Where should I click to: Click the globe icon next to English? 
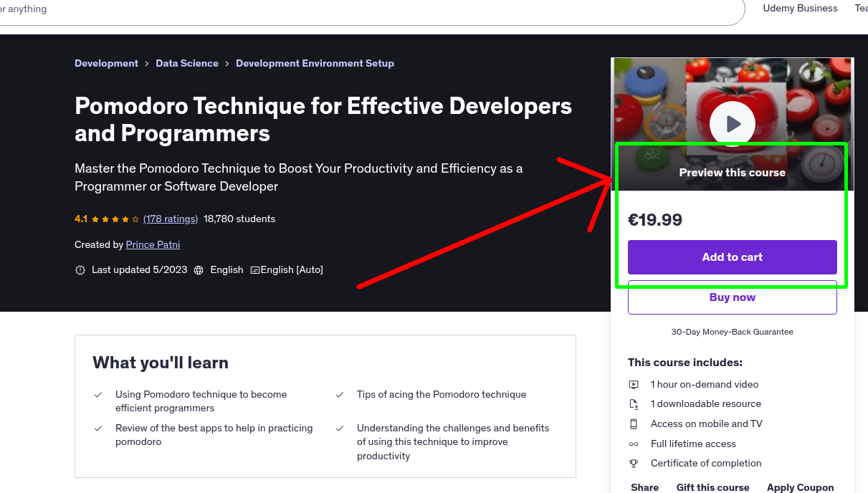coord(199,269)
